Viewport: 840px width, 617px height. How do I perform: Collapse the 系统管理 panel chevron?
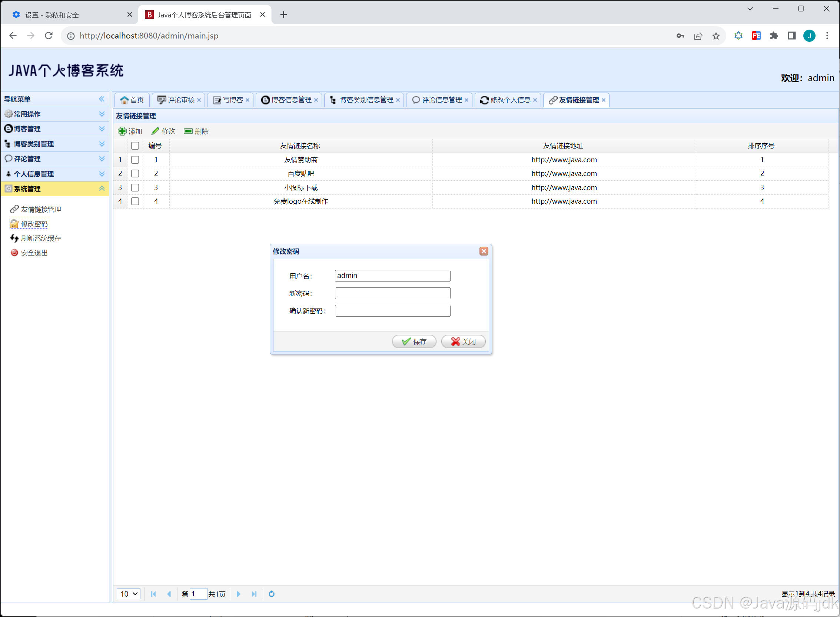click(x=101, y=189)
